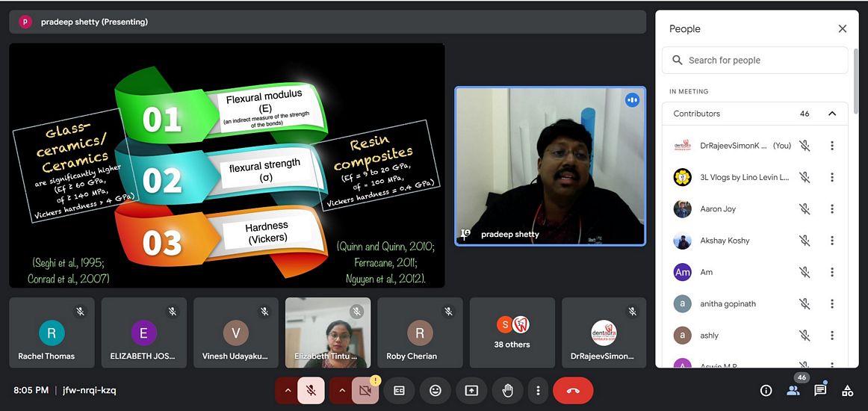
Task: Click the shared presentation slide
Action: pyautogui.click(x=227, y=166)
